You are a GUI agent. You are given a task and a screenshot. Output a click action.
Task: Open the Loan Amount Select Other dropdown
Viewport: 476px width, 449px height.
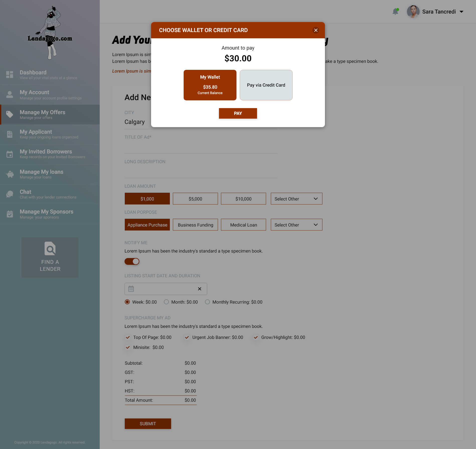pyautogui.click(x=296, y=199)
